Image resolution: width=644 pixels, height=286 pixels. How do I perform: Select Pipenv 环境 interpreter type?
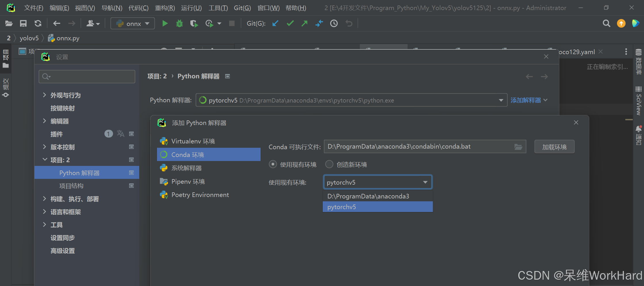[x=209, y=181]
